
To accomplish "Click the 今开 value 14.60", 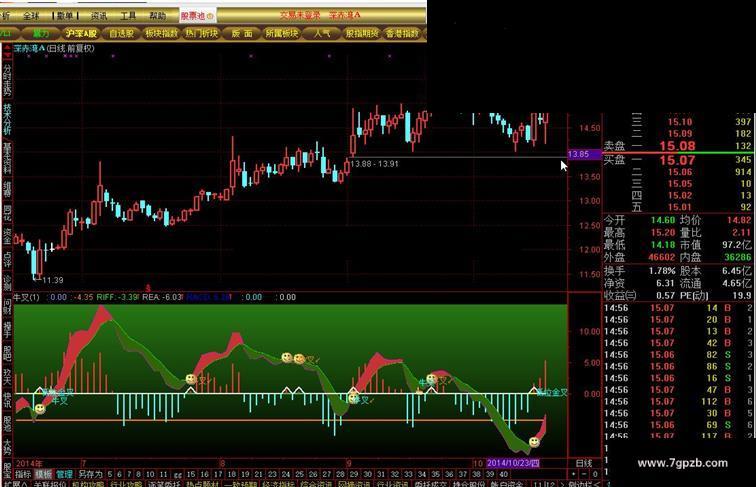I will point(662,220).
